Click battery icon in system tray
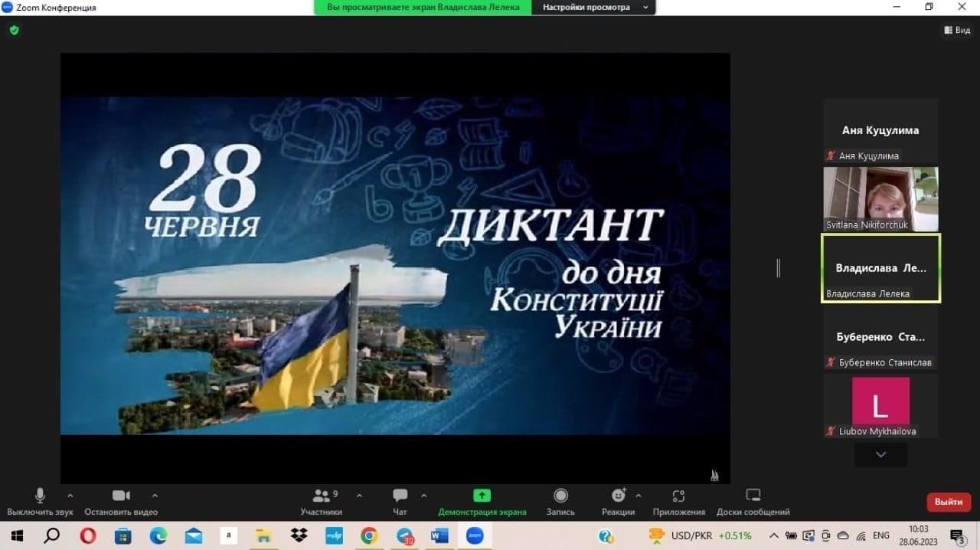 (791, 535)
